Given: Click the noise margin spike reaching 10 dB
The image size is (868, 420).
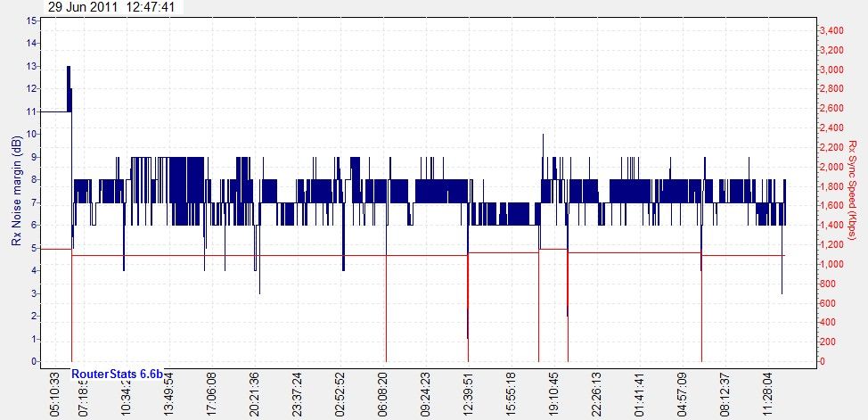Looking at the screenshot, I should point(543,135).
